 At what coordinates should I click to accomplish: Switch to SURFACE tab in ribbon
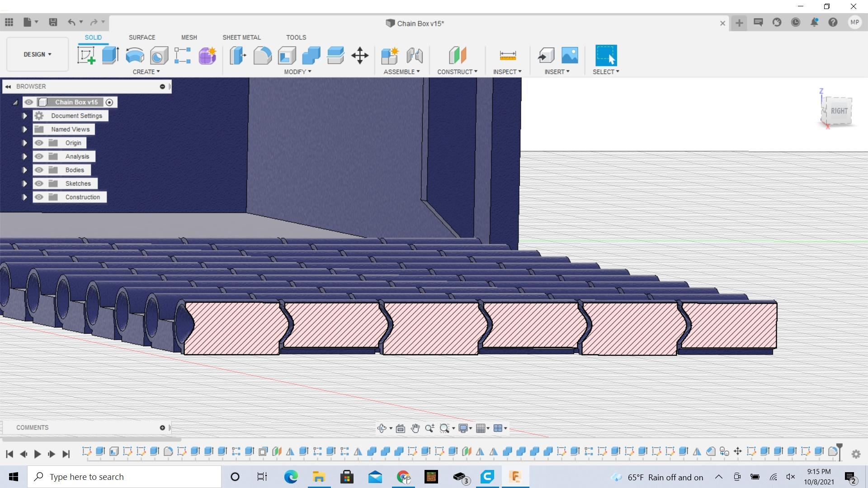(142, 37)
